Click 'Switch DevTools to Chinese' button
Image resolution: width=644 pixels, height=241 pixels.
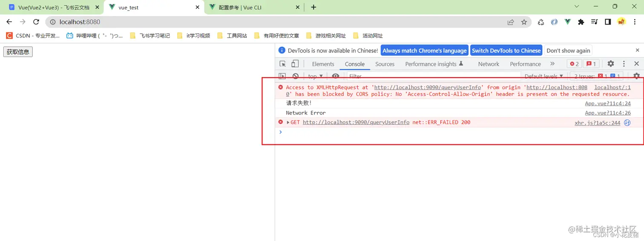pos(506,50)
